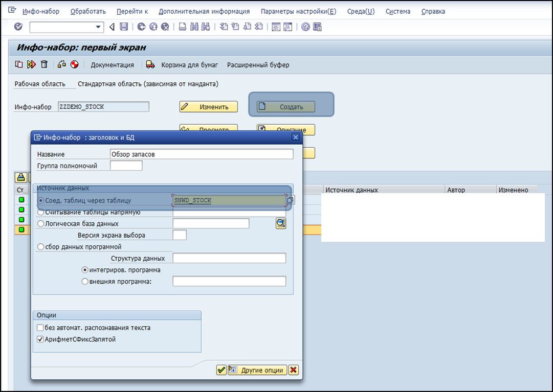Viewport: 553px width, 392px height.
Task: Click the Save diskette icon in toolbar
Action: pos(124,27)
